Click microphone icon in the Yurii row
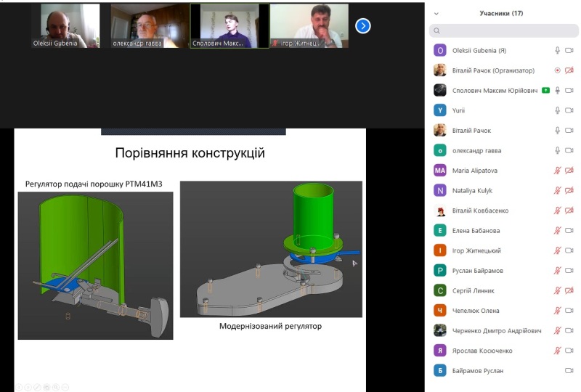 (557, 110)
